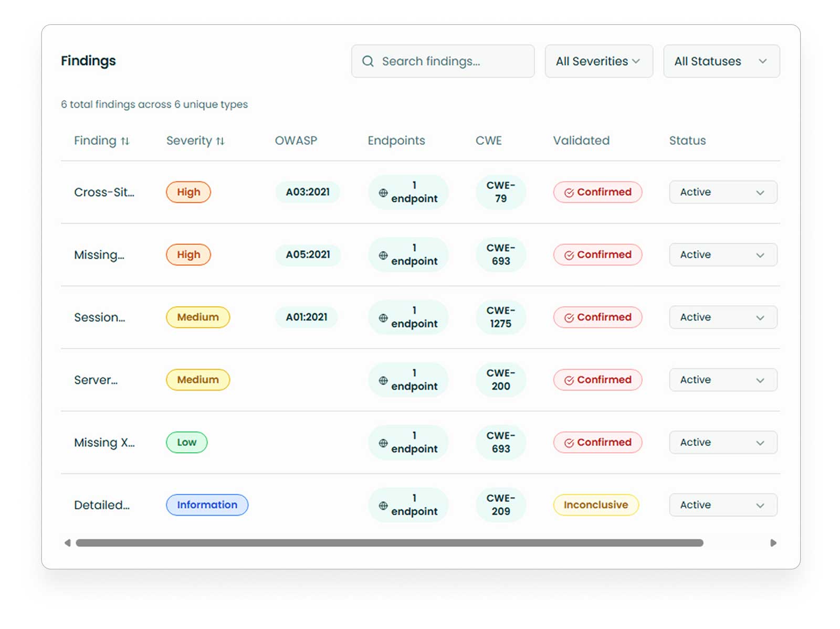Click the checkmark icon in Session row's Confirmed badge
840x629 pixels.
tap(570, 317)
